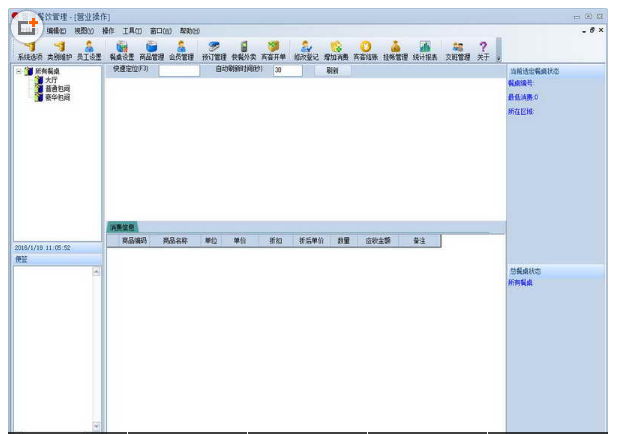Image resolution: width=618 pixels, height=434 pixels.
Task: Click the 最低消费:0 label
Action: click(523, 97)
